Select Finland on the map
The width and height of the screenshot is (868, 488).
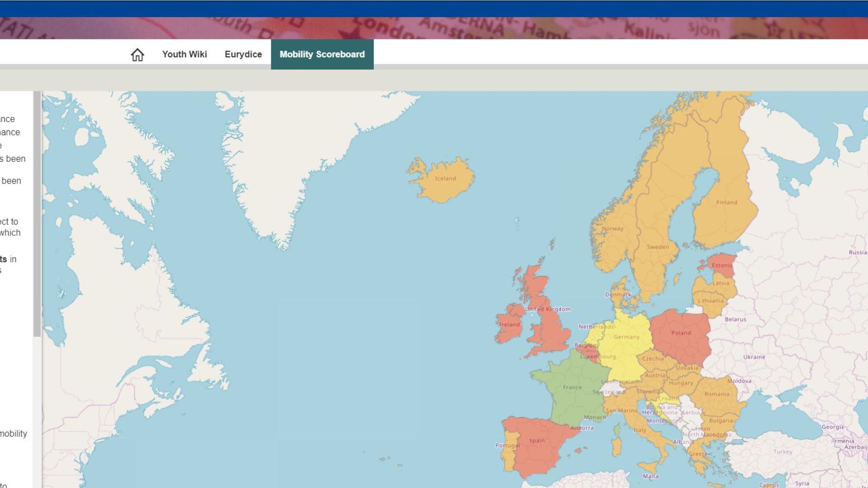726,203
